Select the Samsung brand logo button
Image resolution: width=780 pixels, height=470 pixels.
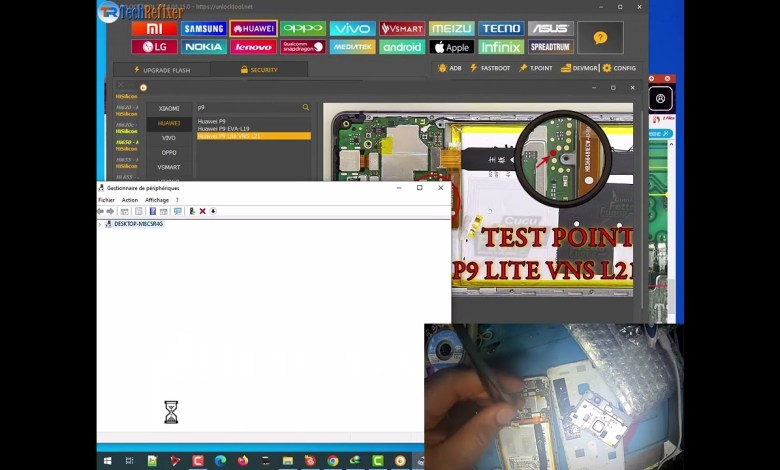[204, 29]
